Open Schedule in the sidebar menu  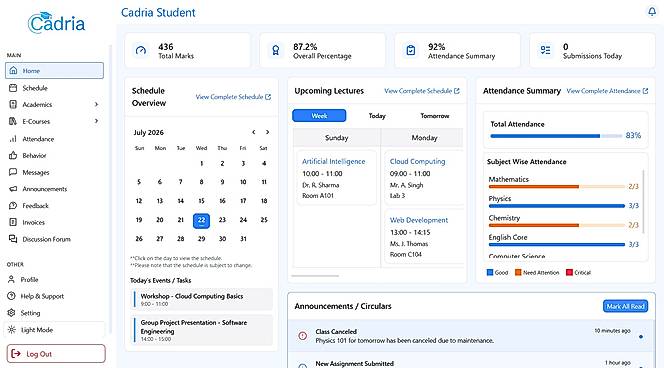point(54,88)
